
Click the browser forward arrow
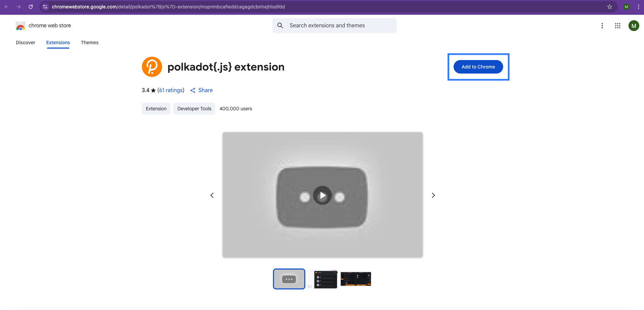19,7
